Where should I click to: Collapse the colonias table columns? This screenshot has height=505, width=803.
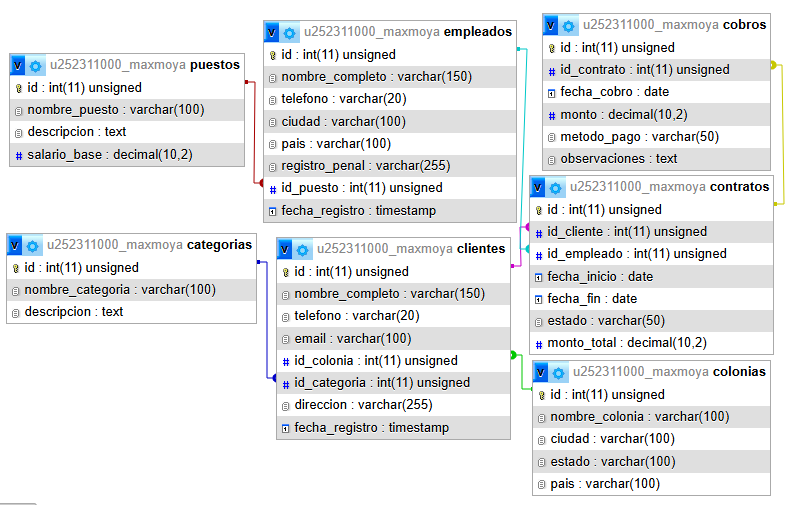tap(542, 372)
